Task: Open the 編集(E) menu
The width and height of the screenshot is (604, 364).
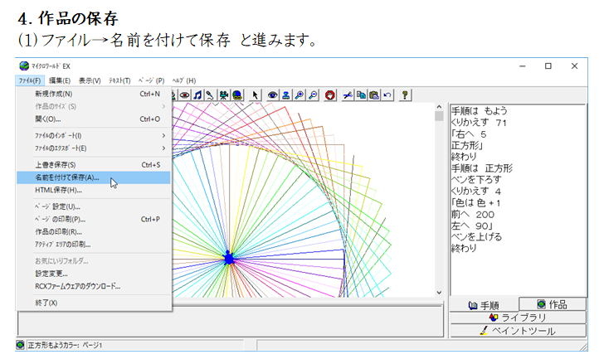Action: (60, 80)
